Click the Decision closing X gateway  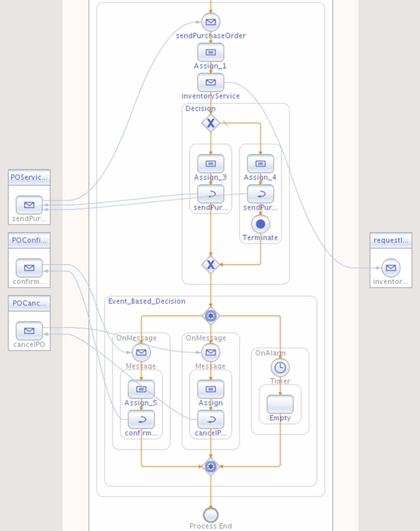(211, 264)
